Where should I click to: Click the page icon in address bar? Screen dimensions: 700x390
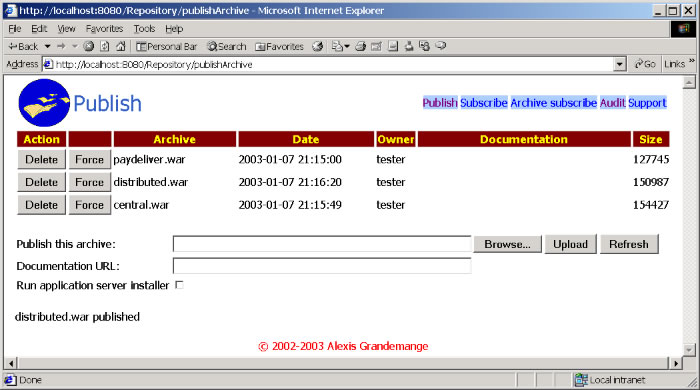coord(48,65)
